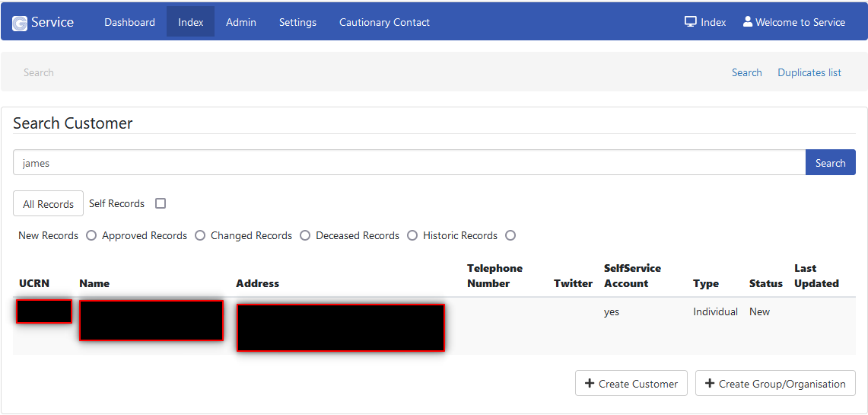Viewport: 868px width, 415px height.
Task: Open the Index tab in navbar
Action: coord(190,22)
